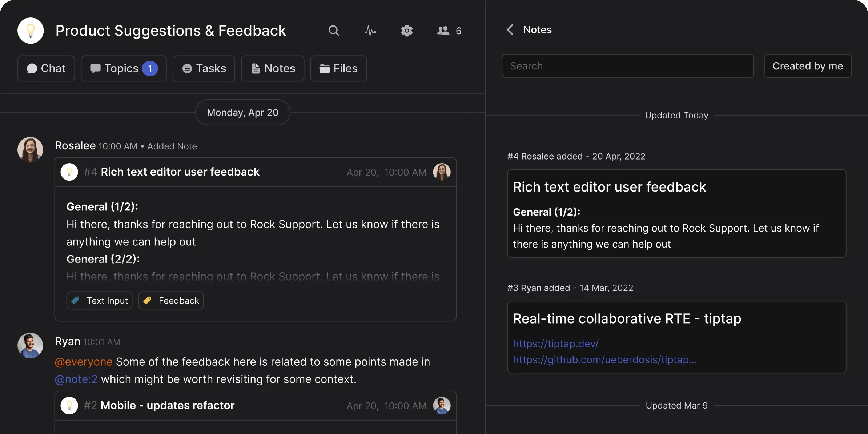Click Rosalee's avatar in the chat
Image resolution: width=868 pixels, height=434 pixels.
(30, 149)
